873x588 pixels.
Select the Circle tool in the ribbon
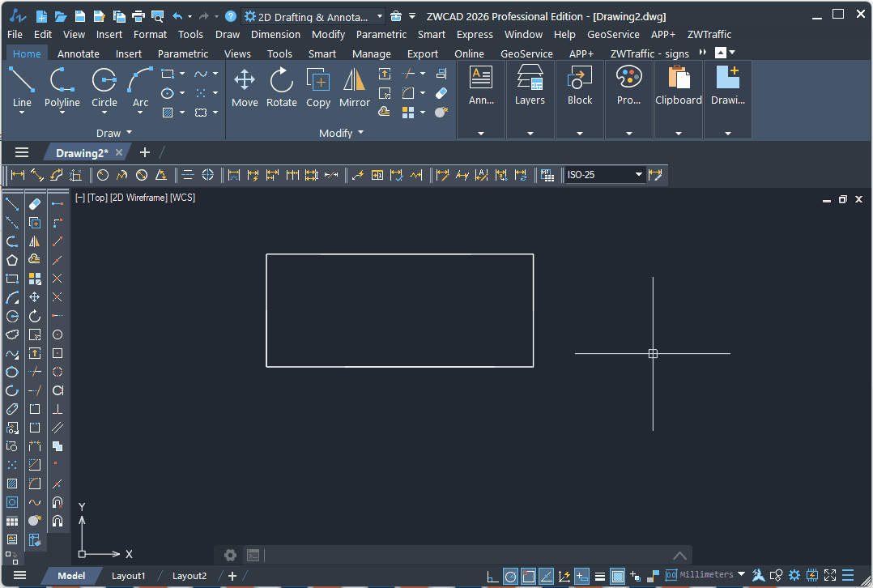tap(104, 87)
